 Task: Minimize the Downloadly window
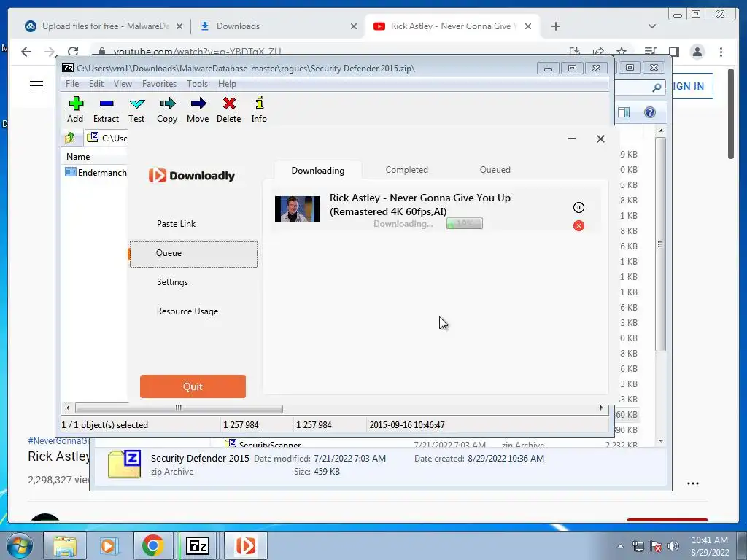[x=571, y=139]
